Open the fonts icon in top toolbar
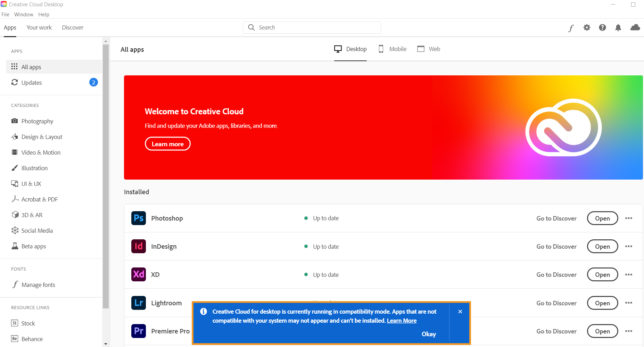The image size is (644, 347). coord(571,28)
